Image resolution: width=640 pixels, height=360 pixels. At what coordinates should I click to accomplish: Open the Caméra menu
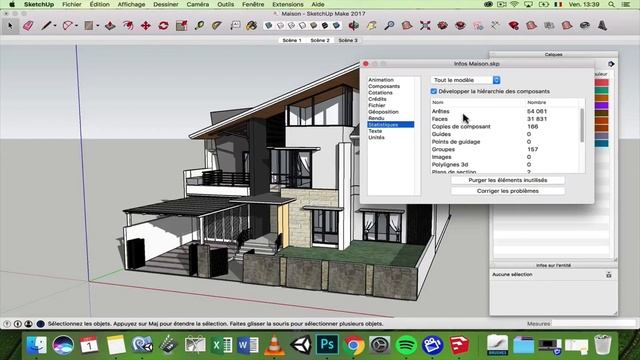click(x=198, y=4)
